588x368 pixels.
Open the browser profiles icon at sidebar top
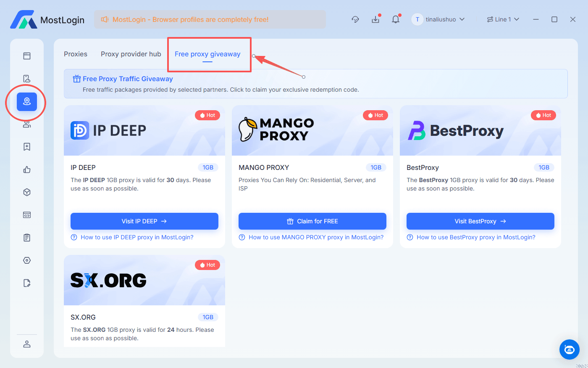click(x=26, y=55)
